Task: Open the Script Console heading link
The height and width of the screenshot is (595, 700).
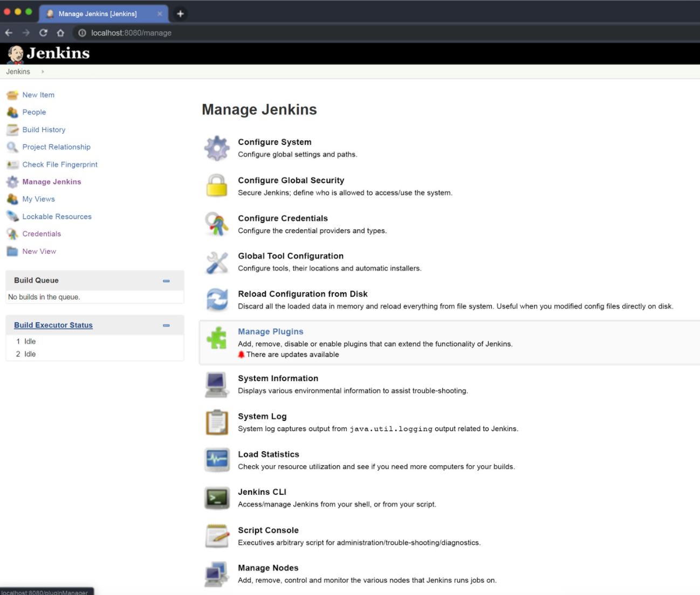Action: 268,530
